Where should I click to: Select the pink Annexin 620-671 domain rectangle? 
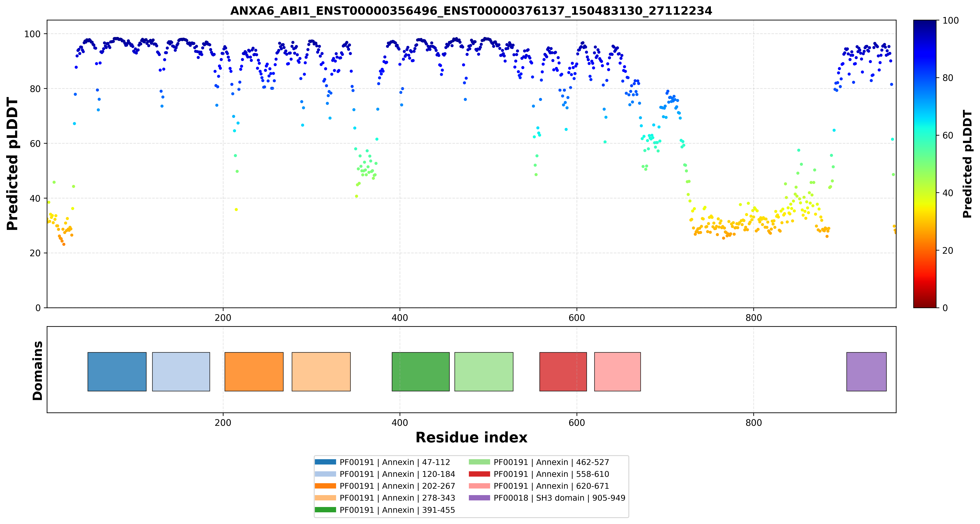tap(617, 372)
